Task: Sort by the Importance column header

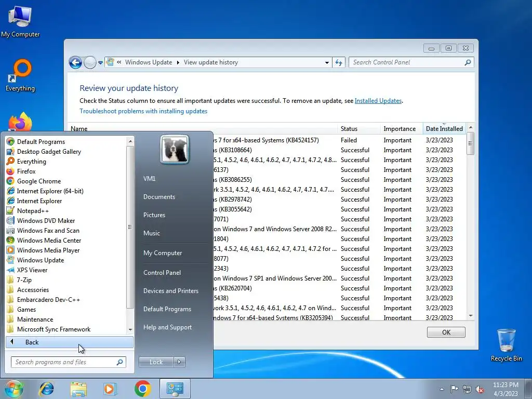Action: point(402,129)
